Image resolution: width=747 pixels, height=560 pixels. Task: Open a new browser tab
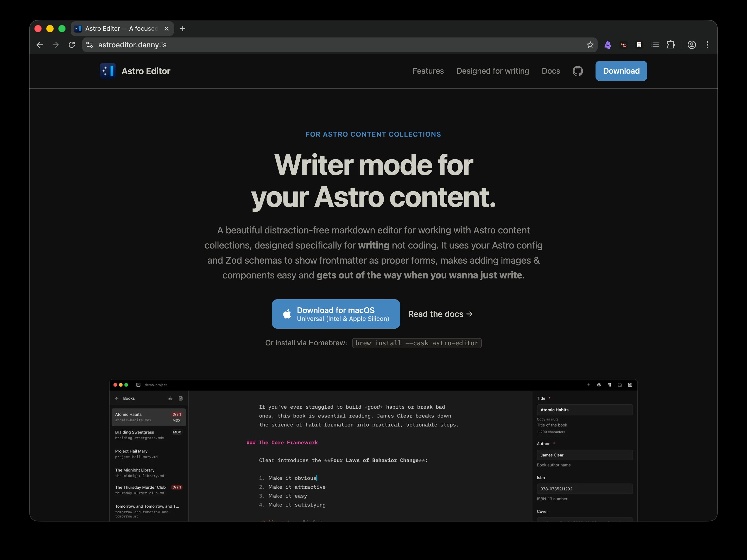click(183, 29)
